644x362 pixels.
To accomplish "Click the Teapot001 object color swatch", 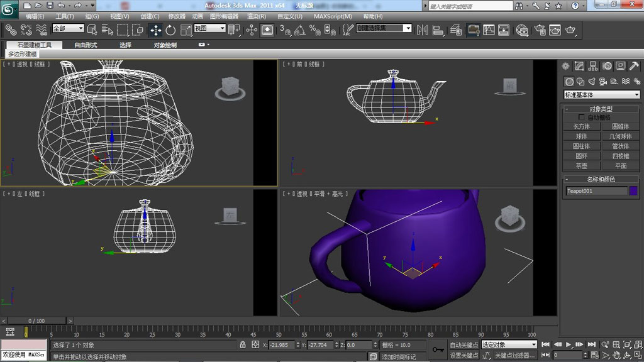I will [632, 190].
